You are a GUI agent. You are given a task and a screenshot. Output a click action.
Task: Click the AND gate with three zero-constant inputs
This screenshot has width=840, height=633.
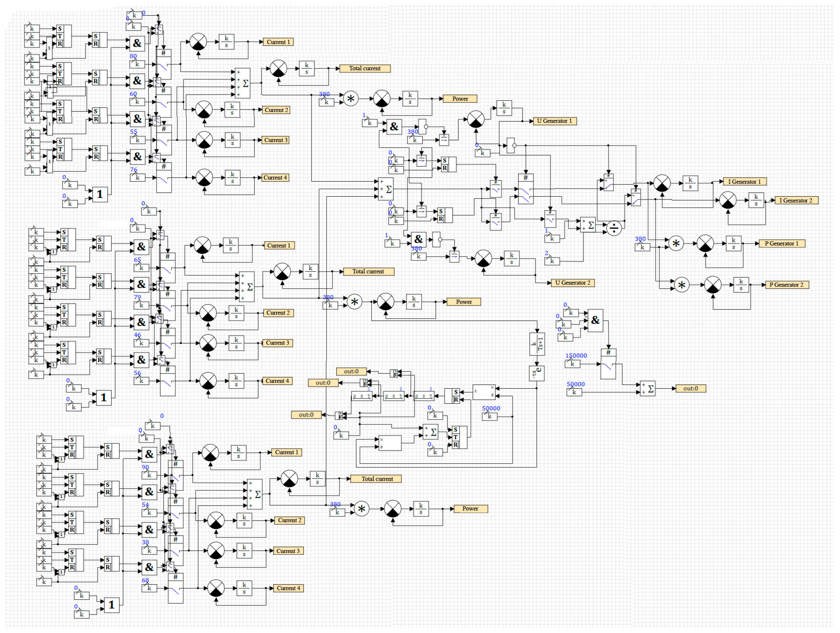[595, 320]
